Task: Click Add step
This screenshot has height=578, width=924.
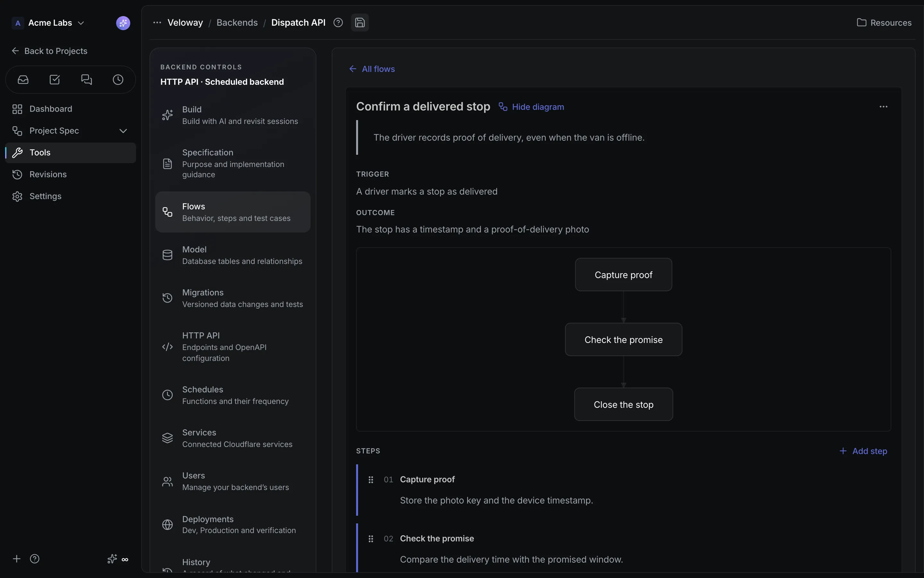Action: [x=863, y=451]
